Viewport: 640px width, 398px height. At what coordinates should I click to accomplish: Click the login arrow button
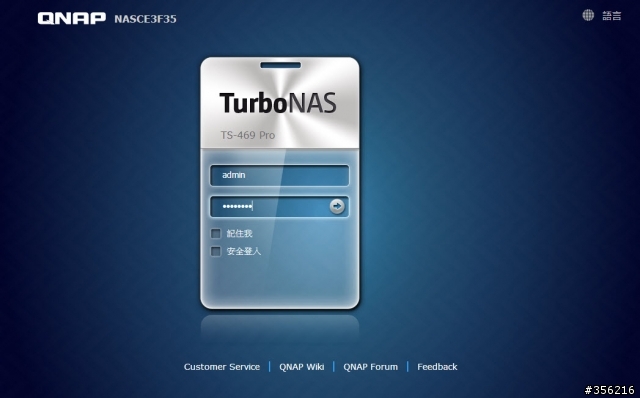pyautogui.click(x=337, y=206)
